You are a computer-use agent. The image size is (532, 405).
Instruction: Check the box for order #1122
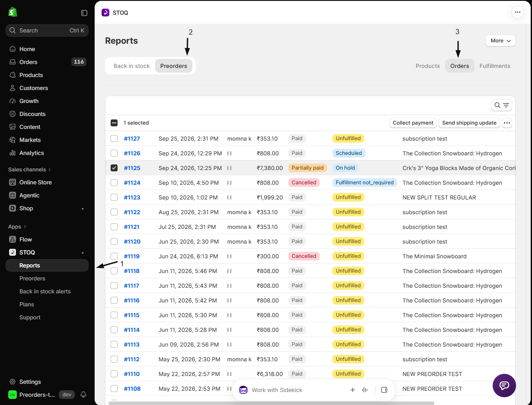point(114,212)
